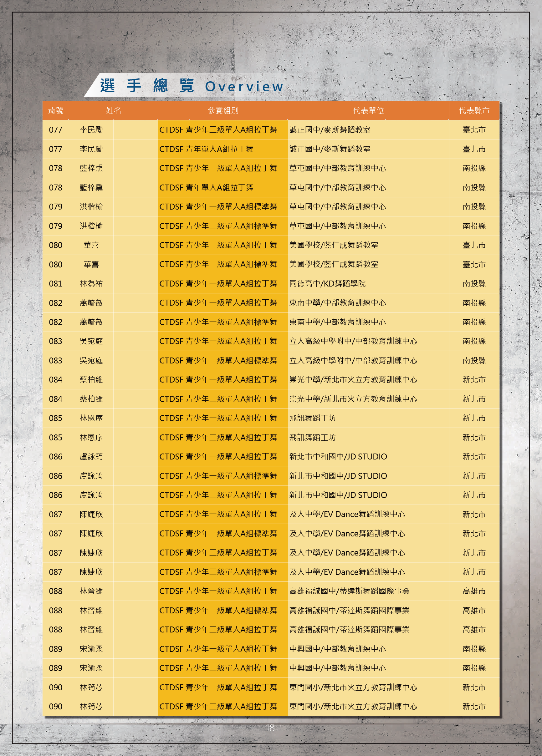
Task: Click 蒂達斯舞蹈國際事業 unit in 林晉維's 一級拉丁舞 row
Action: pos(349,591)
